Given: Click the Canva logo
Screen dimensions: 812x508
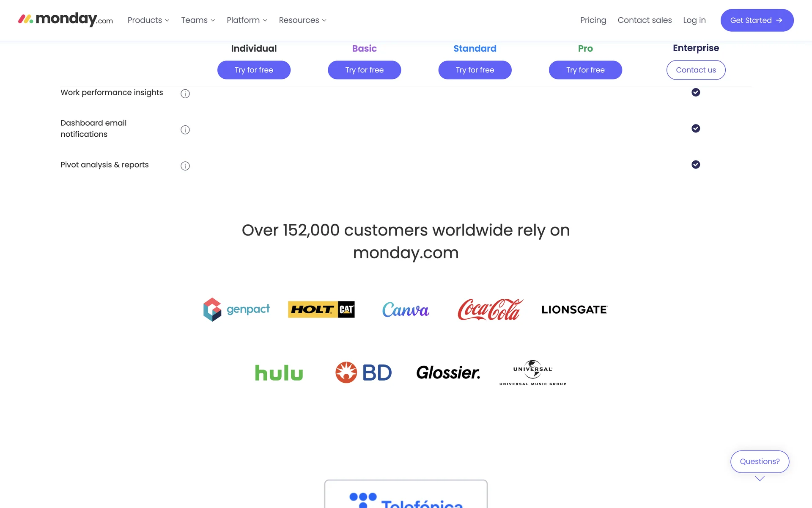Looking at the screenshot, I should (406, 310).
